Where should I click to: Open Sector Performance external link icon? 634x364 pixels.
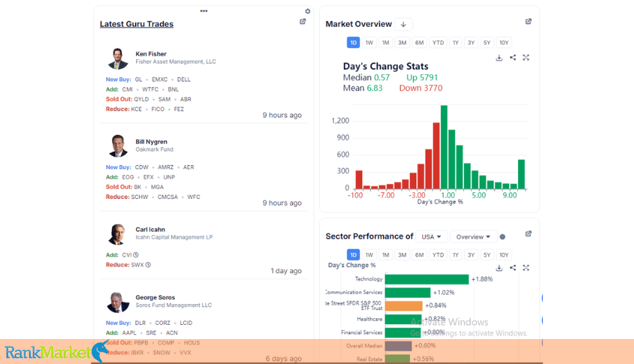(x=528, y=234)
